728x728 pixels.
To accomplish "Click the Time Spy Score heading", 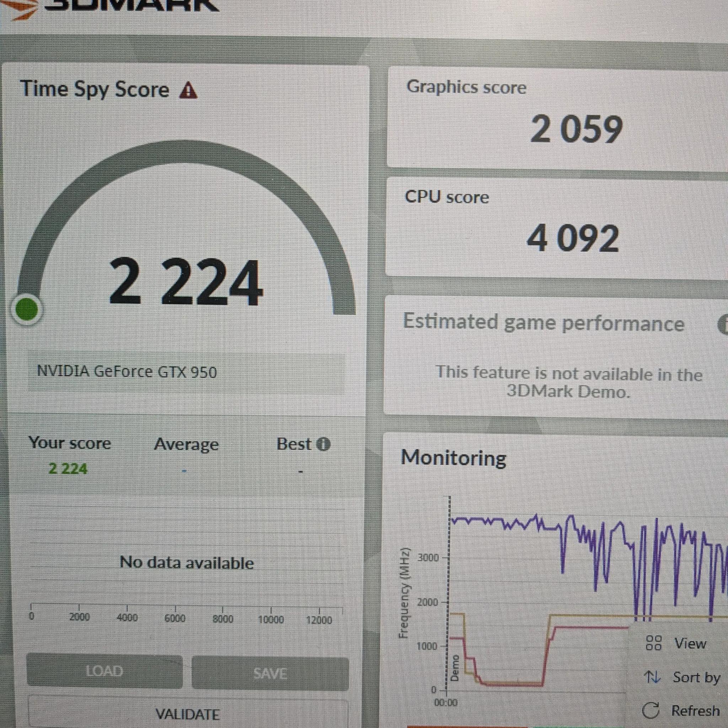I will point(95,89).
